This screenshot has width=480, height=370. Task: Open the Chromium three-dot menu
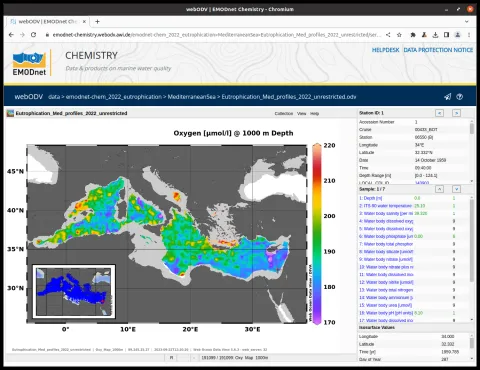(x=469, y=35)
